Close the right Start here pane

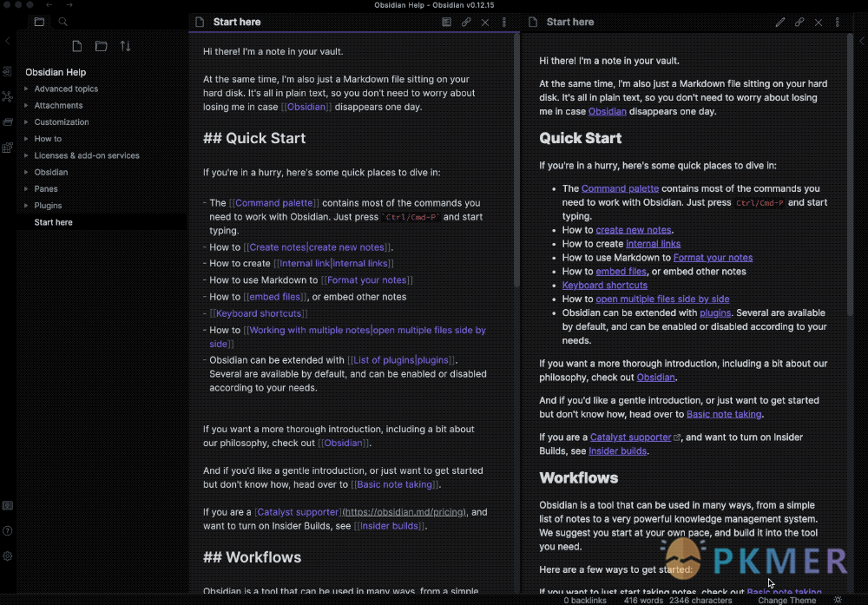pos(819,23)
